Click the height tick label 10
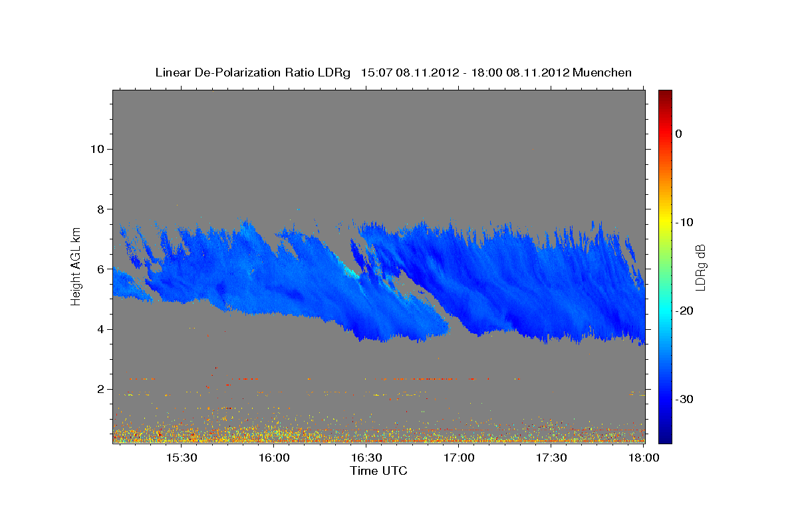Viewport: 798px width, 532px height. pos(96,149)
